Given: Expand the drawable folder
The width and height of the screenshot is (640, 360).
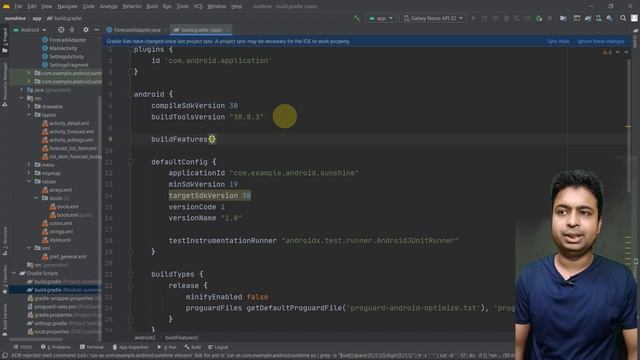Looking at the screenshot, I should tap(29, 107).
